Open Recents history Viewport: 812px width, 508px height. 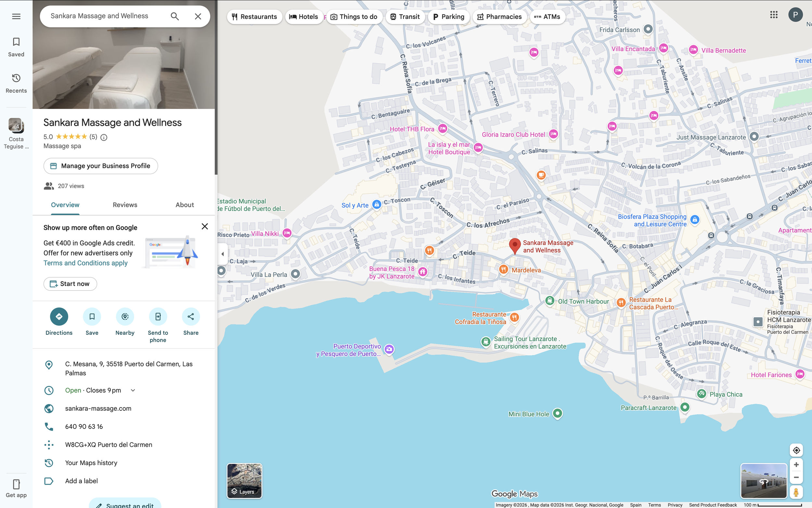16,83
